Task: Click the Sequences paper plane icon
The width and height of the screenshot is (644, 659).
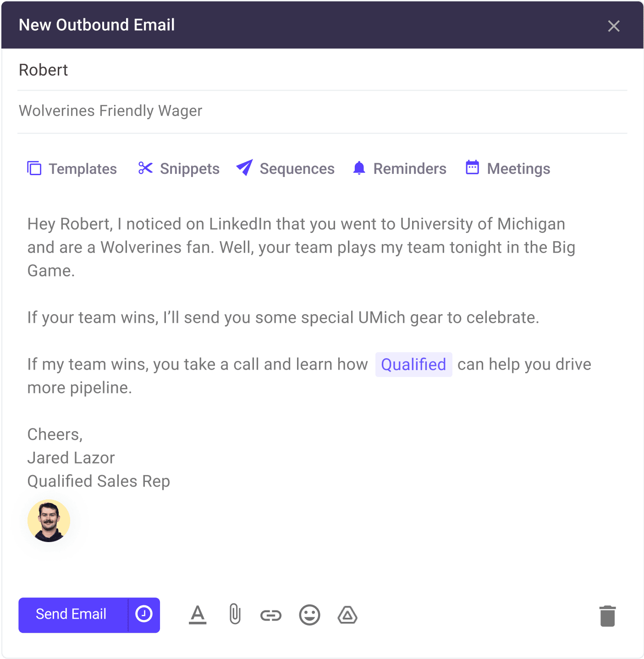Action: tap(245, 168)
